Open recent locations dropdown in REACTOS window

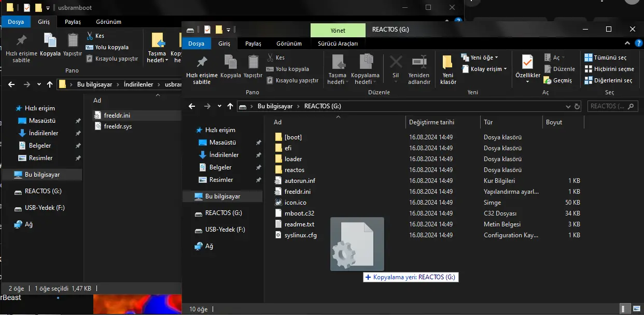[x=219, y=106]
